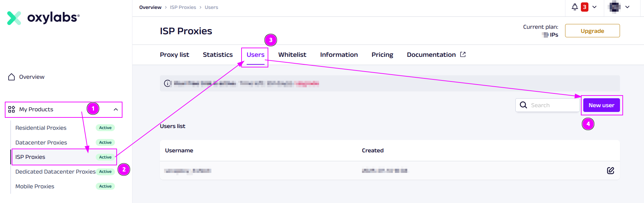Click the Current plan label
644x203 pixels.
click(x=540, y=27)
